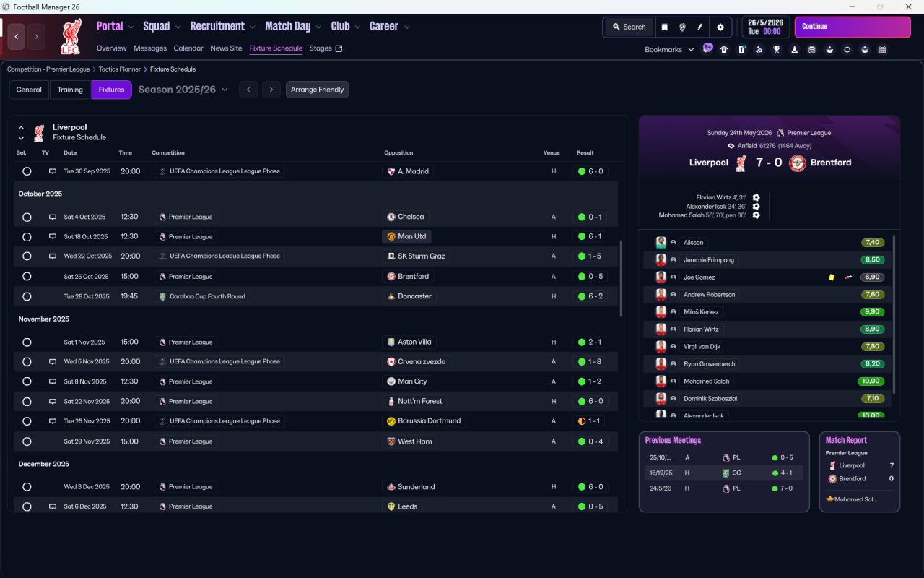Open the Calendar sub-menu item

pos(188,48)
